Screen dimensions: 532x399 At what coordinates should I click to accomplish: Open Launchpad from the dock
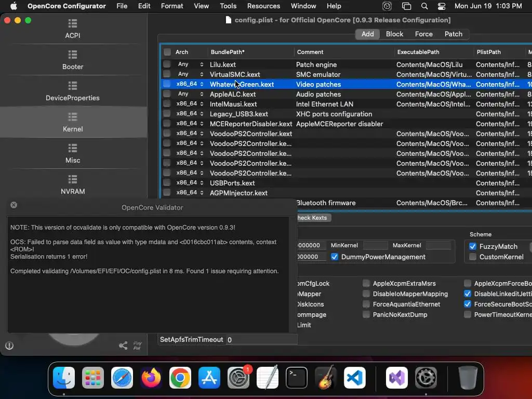[93, 378]
